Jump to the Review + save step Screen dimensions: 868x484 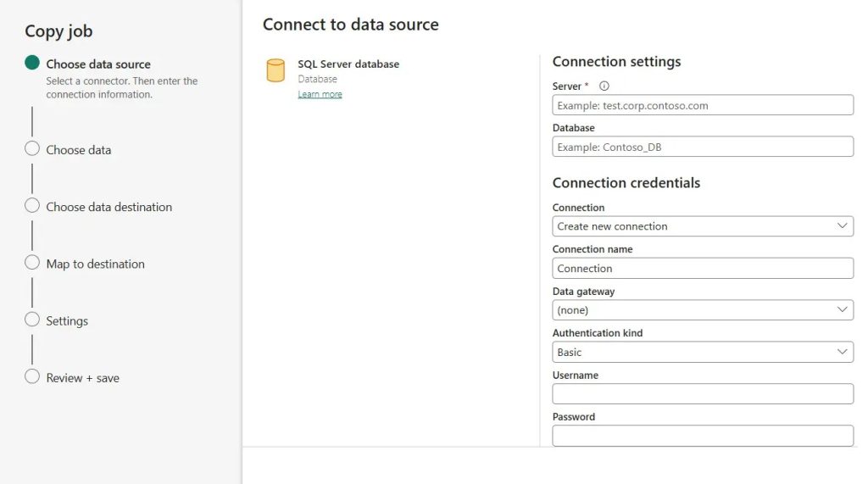tap(82, 378)
